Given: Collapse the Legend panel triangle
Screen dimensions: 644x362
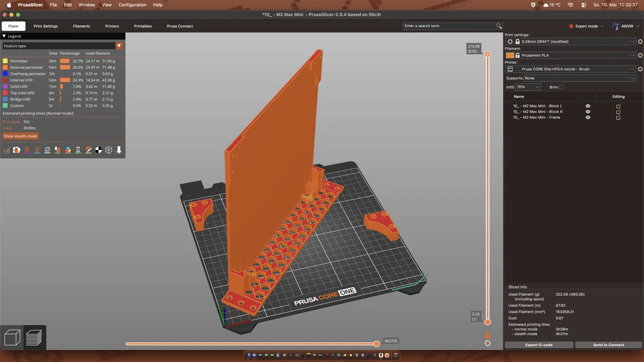Looking at the screenshot, I should click(x=4, y=36).
